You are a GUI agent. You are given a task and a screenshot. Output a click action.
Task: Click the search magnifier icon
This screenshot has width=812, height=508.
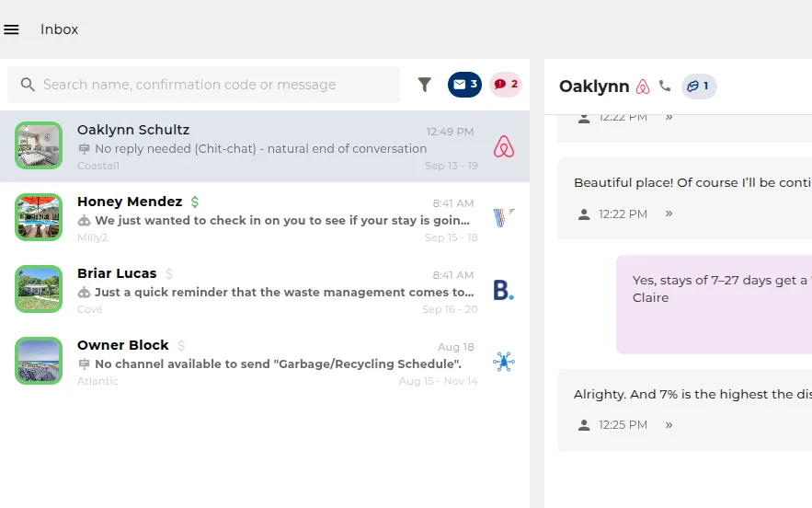(x=28, y=85)
